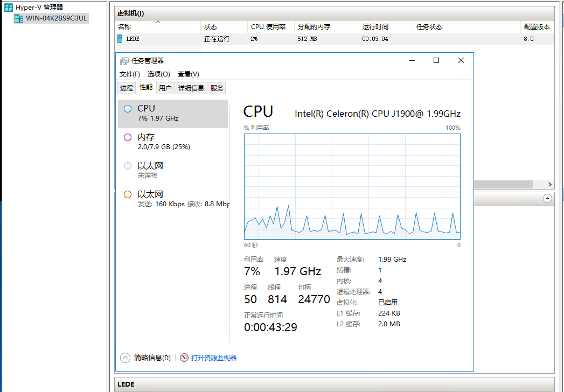Image resolution: width=564 pixels, height=392 pixels.
Task: Click the 1.97 GHz speed value
Action: click(298, 271)
